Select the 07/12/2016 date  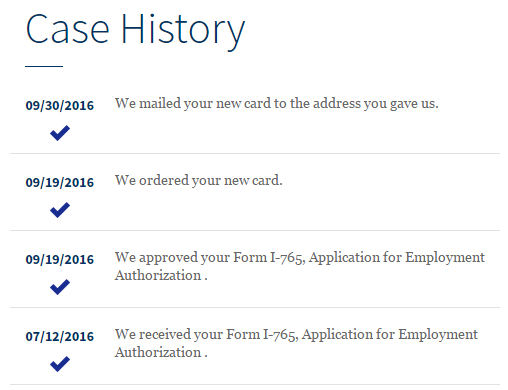point(60,337)
